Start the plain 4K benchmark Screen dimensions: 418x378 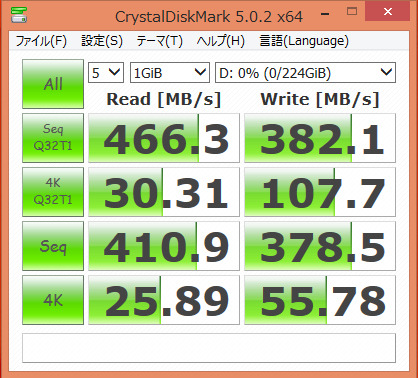coord(53,300)
